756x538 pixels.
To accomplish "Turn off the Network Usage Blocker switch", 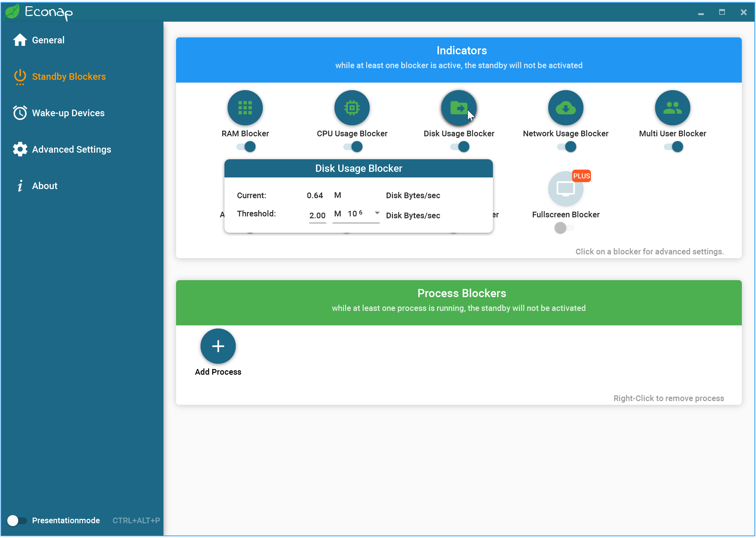I will tap(567, 146).
